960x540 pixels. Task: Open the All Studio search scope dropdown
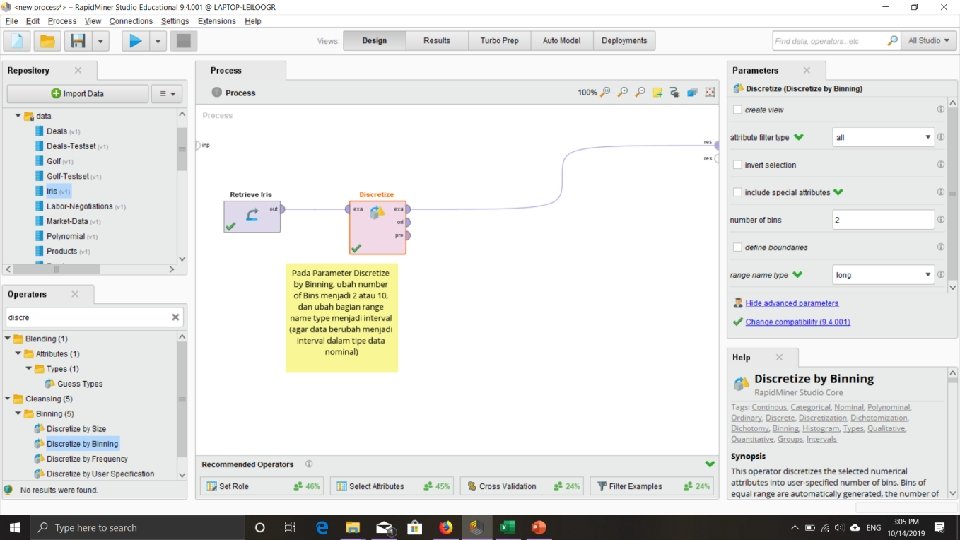[x=928, y=41]
